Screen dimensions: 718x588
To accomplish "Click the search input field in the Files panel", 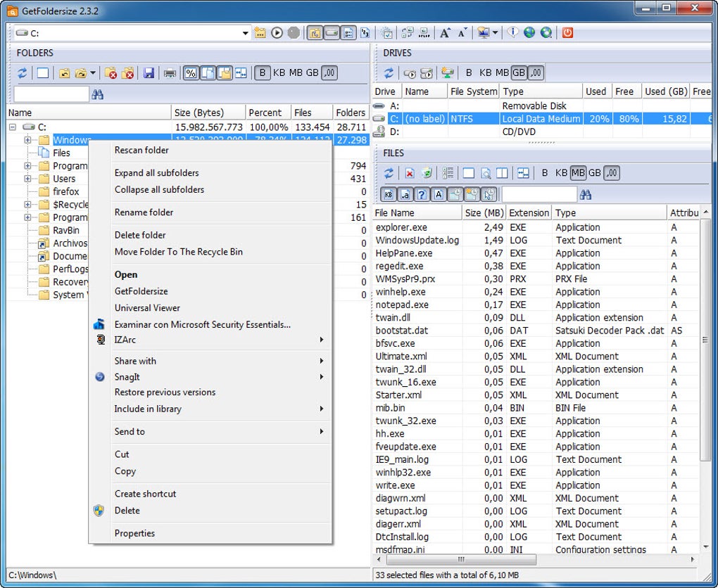I will click(539, 195).
